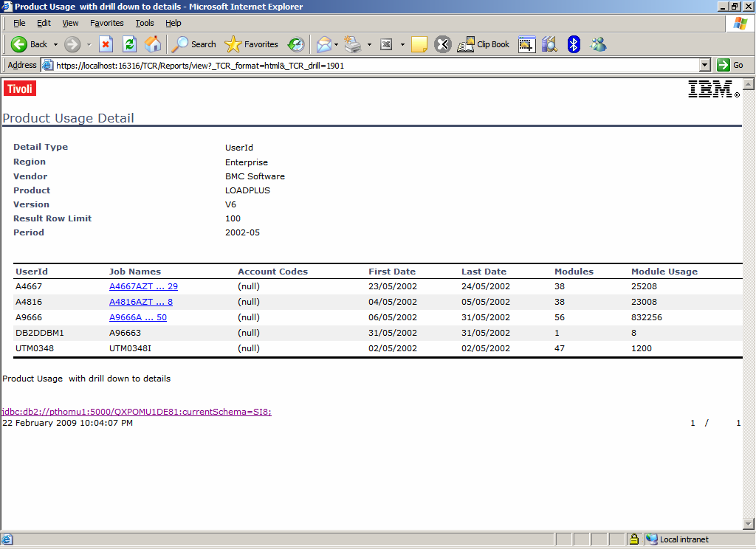The image size is (756, 549).
Task: Click the Module Usage column header
Action: tap(664, 272)
